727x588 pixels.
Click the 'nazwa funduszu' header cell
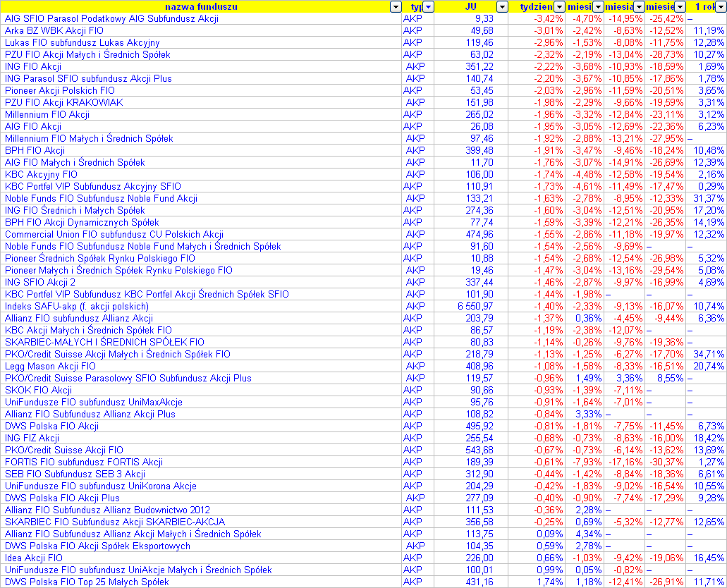(201, 6)
